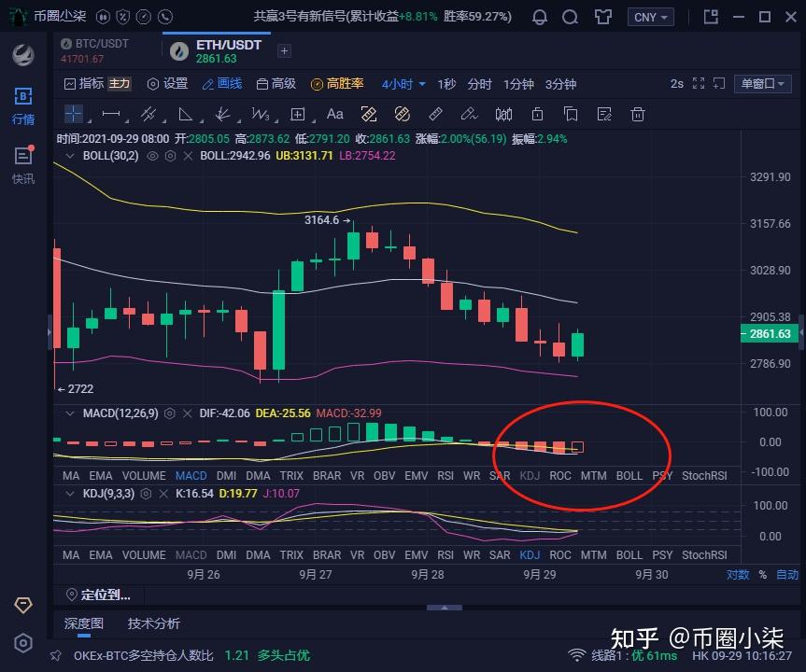Add a new chart tab with plus

click(284, 50)
